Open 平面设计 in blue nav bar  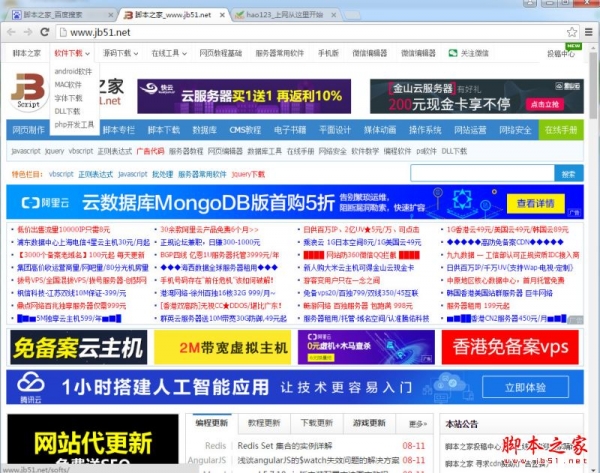click(x=335, y=130)
